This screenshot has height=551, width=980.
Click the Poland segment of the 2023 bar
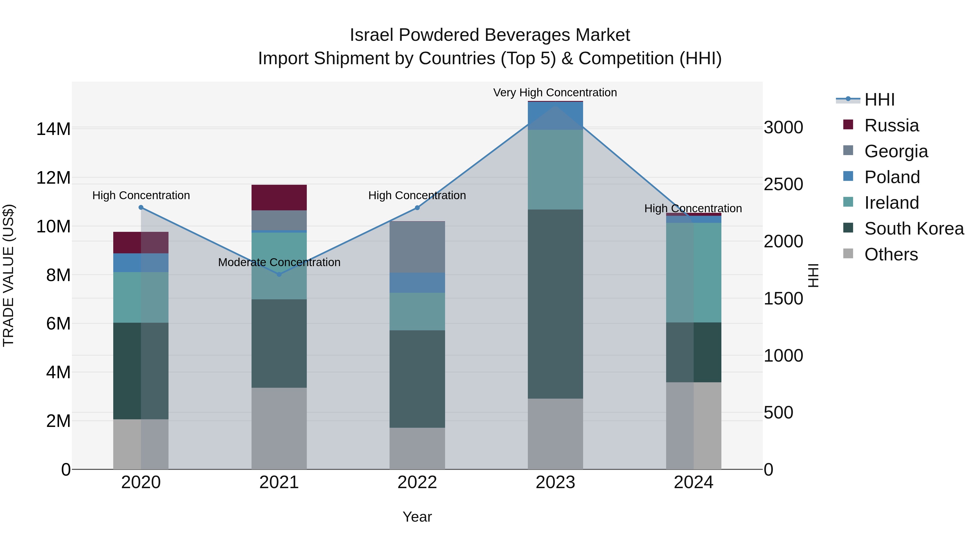tap(555, 116)
